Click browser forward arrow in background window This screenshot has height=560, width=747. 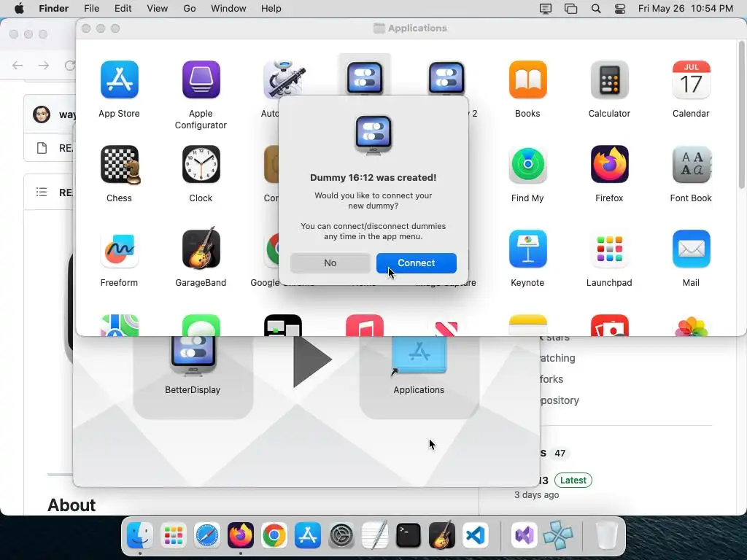[44, 65]
